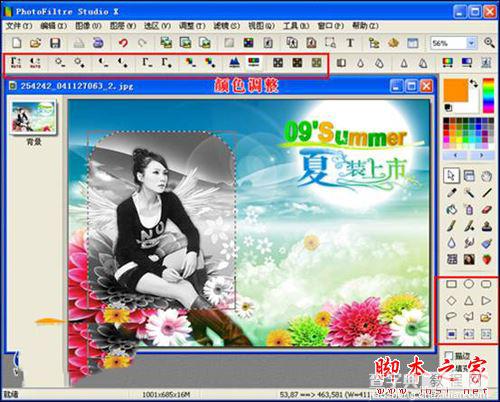Increase saturation with the color squares plus icon
Image resolution: width=500 pixels, height=402 pixels.
(210, 62)
